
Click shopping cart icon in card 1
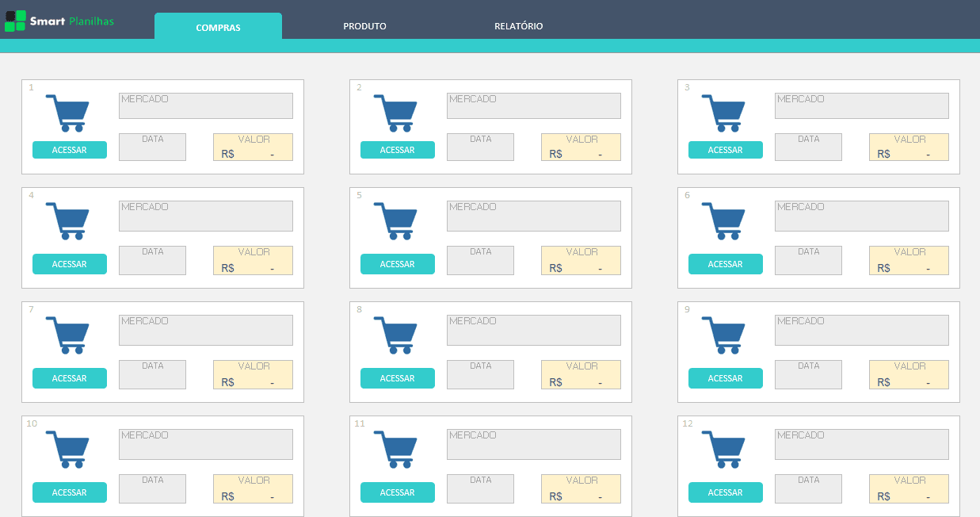[x=67, y=113]
